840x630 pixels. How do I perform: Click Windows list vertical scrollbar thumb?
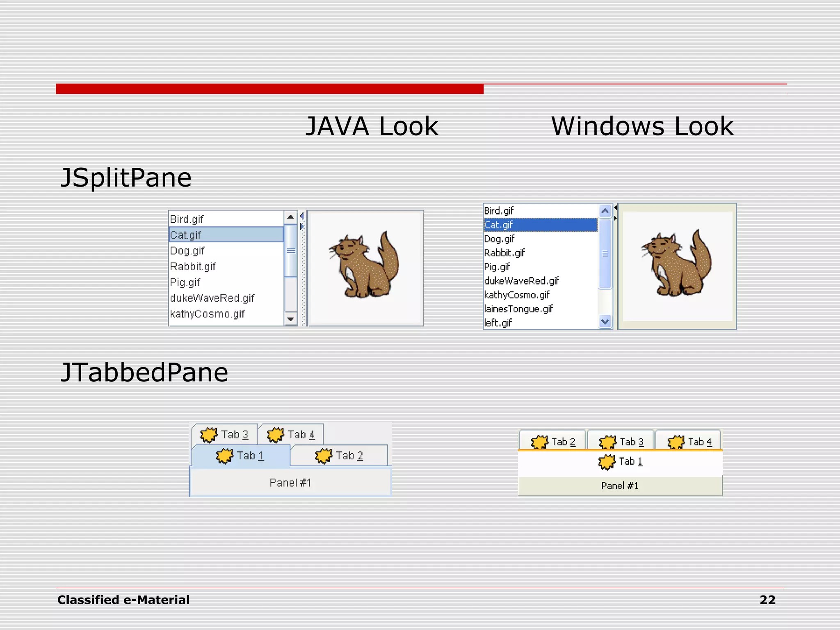605,254
